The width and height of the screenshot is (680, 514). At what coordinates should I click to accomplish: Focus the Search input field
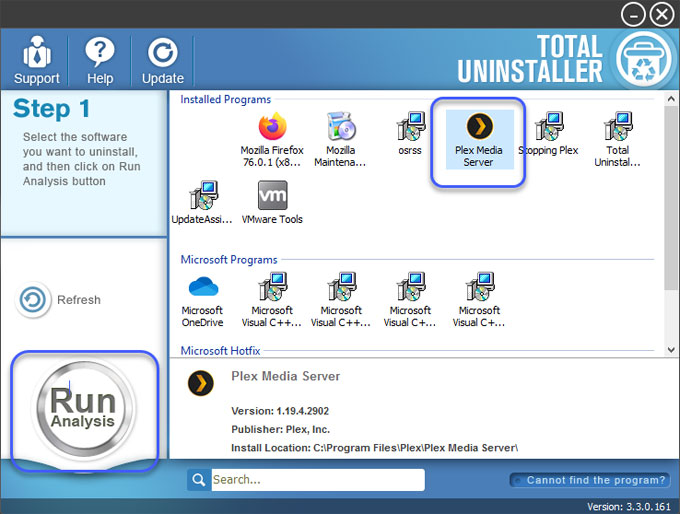(318, 480)
